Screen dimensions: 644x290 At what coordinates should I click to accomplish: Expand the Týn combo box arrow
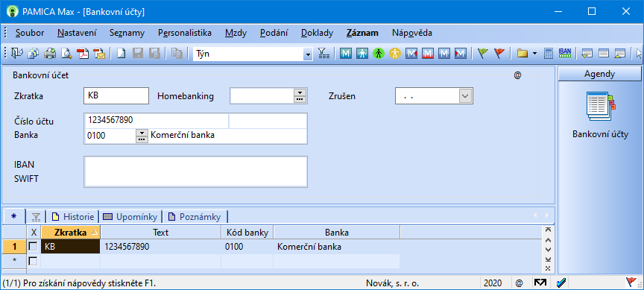pyautogui.click(x=308, y=54)
